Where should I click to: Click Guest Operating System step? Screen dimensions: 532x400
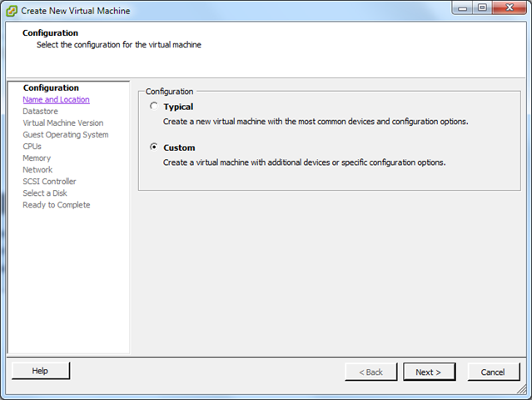point(66,135)
